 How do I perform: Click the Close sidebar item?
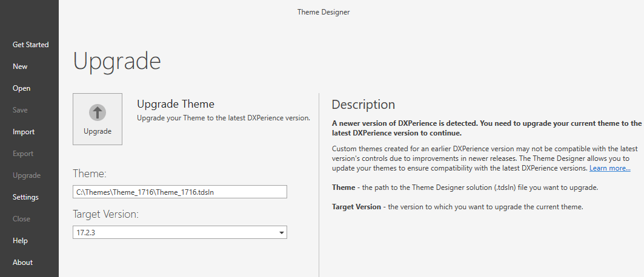21,219
